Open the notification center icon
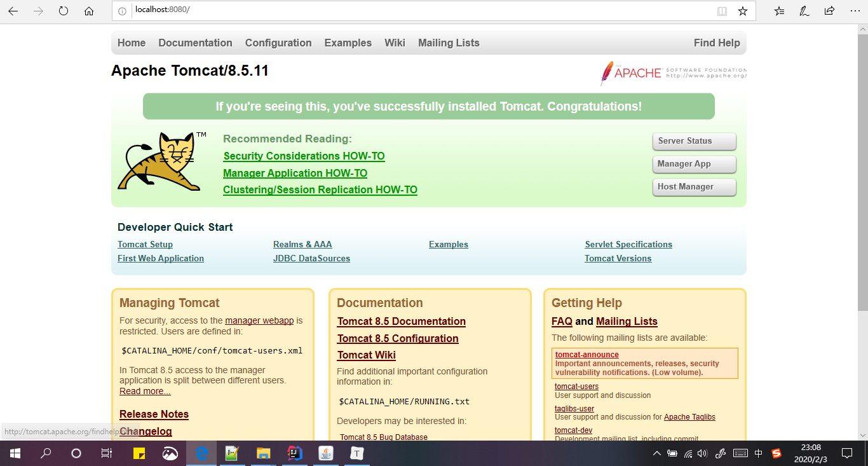This screenshot has height=466, width=868. (847, 453)
